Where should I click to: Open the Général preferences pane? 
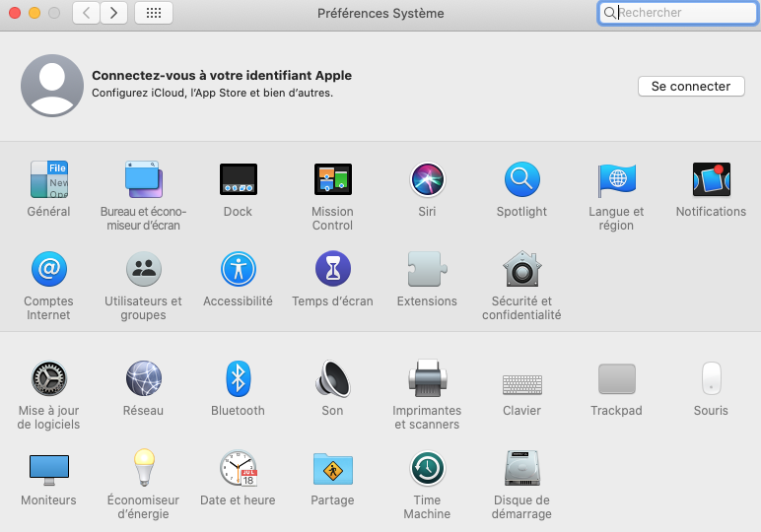click(49, 180)
